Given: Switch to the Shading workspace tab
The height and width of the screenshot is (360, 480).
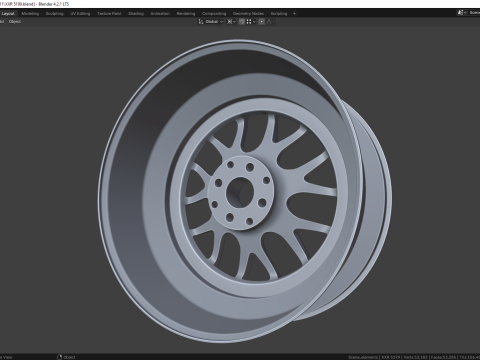Looking at the screenshot, I should (136, 14).
